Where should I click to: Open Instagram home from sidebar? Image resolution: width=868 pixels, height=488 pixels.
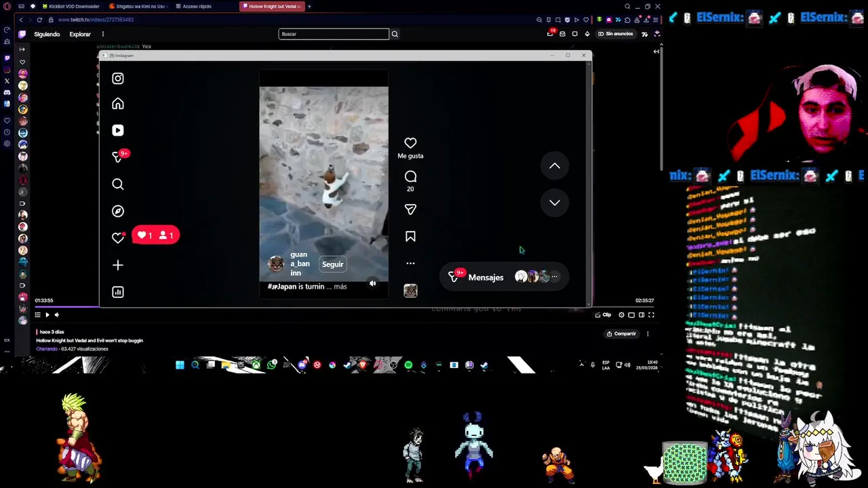[x=118, y=104]
